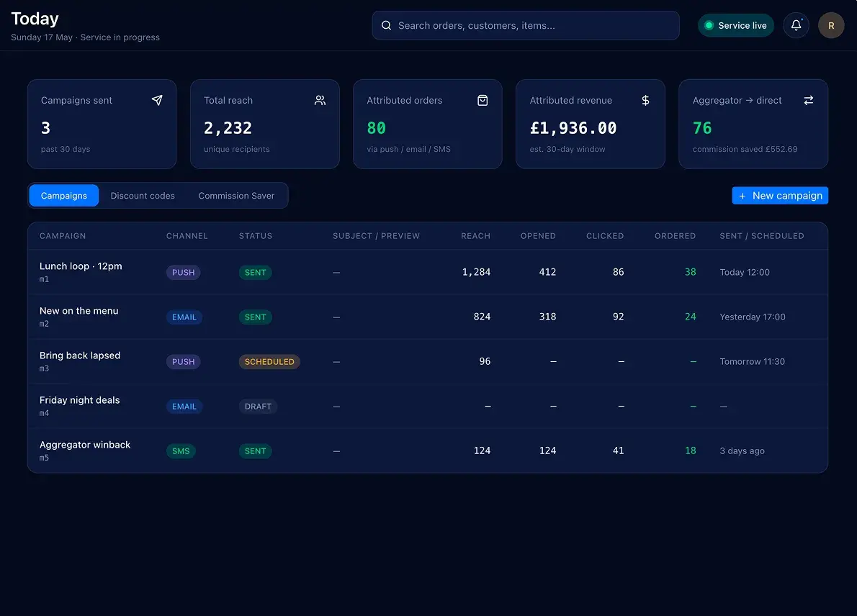857x616 pixels.
Task: Click the commission saved £552.69 text
Action: 745,149
